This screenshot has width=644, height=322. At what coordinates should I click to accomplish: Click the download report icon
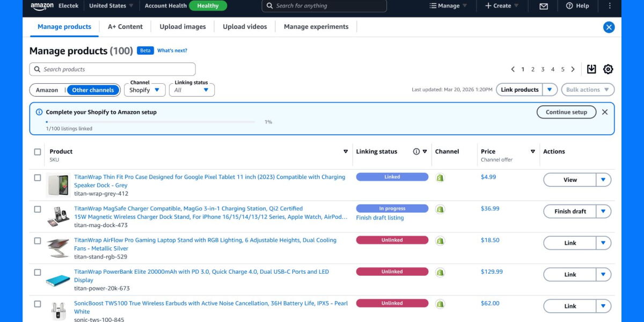tap(591, 69)
